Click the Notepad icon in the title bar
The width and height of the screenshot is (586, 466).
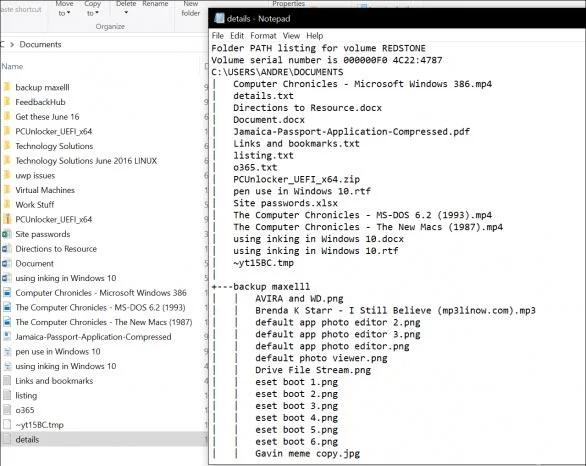click(x=219, y=18)
